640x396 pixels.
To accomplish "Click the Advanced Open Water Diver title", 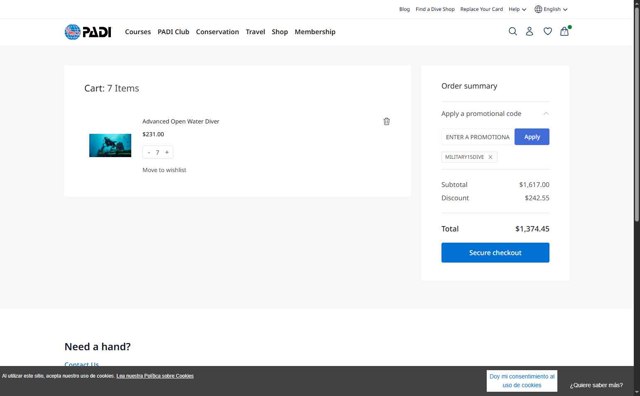I will tap(181, 121).
